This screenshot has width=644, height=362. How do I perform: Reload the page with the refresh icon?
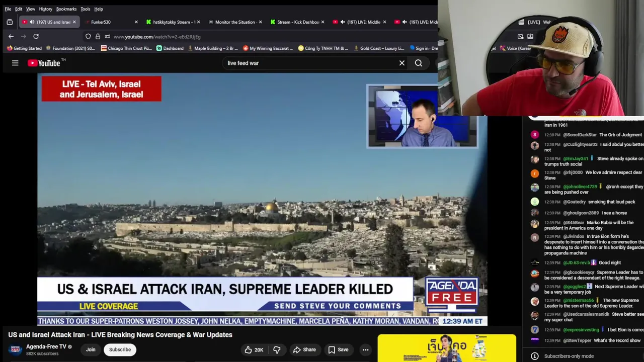[x=36, y=36]
